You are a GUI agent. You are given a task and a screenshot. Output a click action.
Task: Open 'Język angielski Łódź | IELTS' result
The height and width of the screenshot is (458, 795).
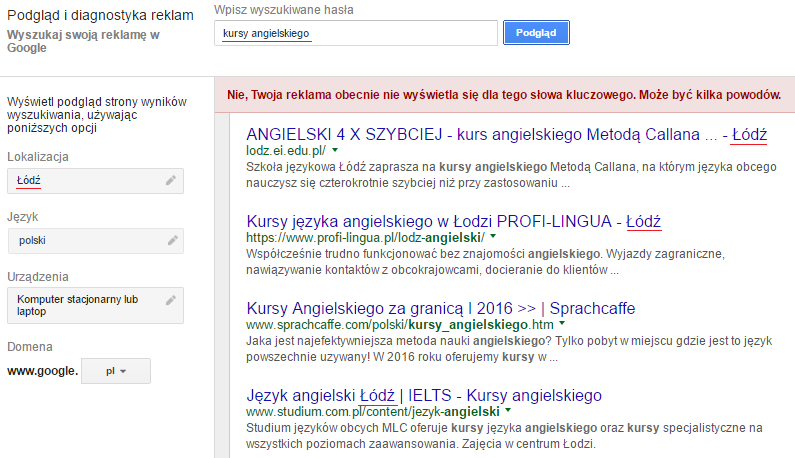pos(423,394)
